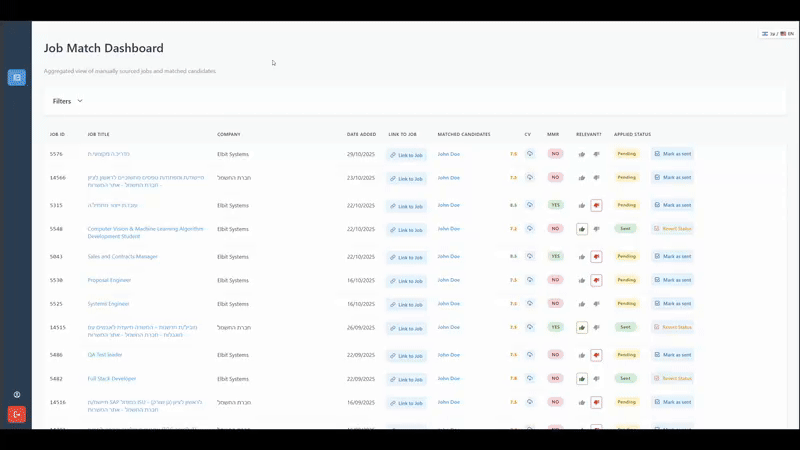The image size is (800, 450).
Task: Download CV for Full Stack Developer row
Action: tap(529, 379)
